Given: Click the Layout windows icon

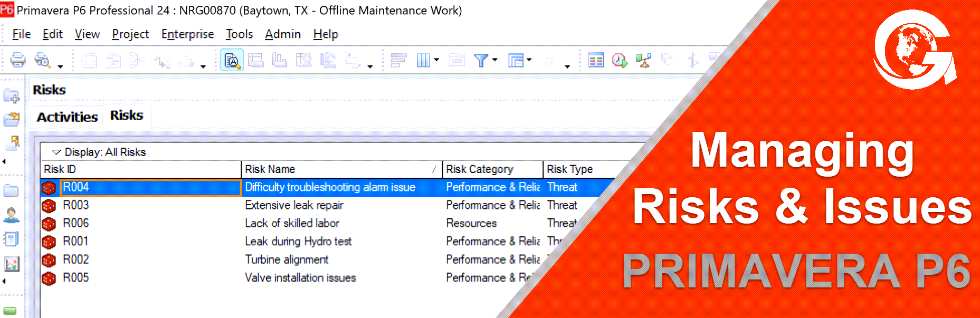Looking at the screenshot, I should (x=516, y=60).
